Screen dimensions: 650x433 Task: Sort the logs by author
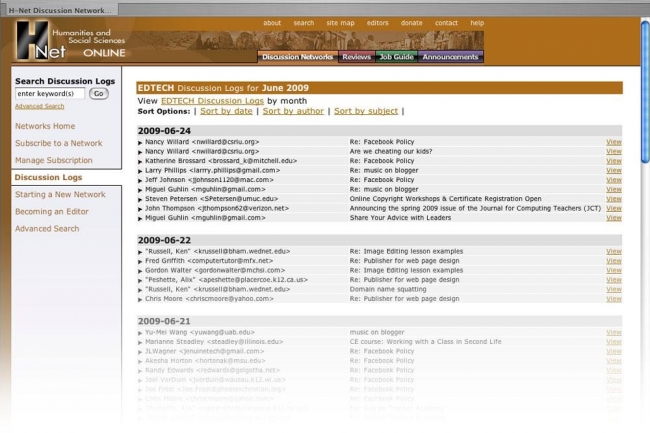pyautogui.click(x=293, y=111)
